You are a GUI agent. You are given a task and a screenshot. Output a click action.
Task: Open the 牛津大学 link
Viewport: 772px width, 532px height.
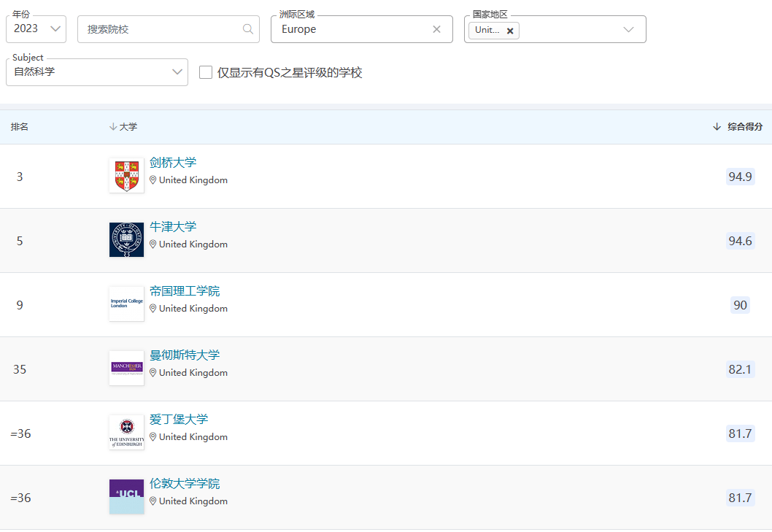[x=173, y=226]
